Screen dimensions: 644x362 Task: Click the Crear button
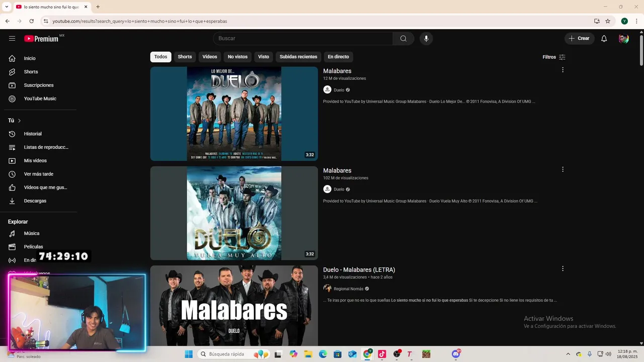[579, 39]
